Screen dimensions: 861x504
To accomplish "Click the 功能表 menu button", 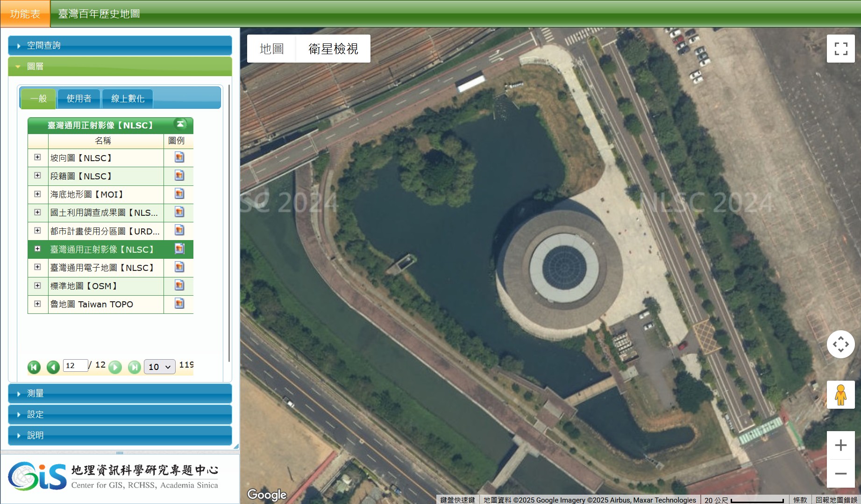I will tap(25, 14).
